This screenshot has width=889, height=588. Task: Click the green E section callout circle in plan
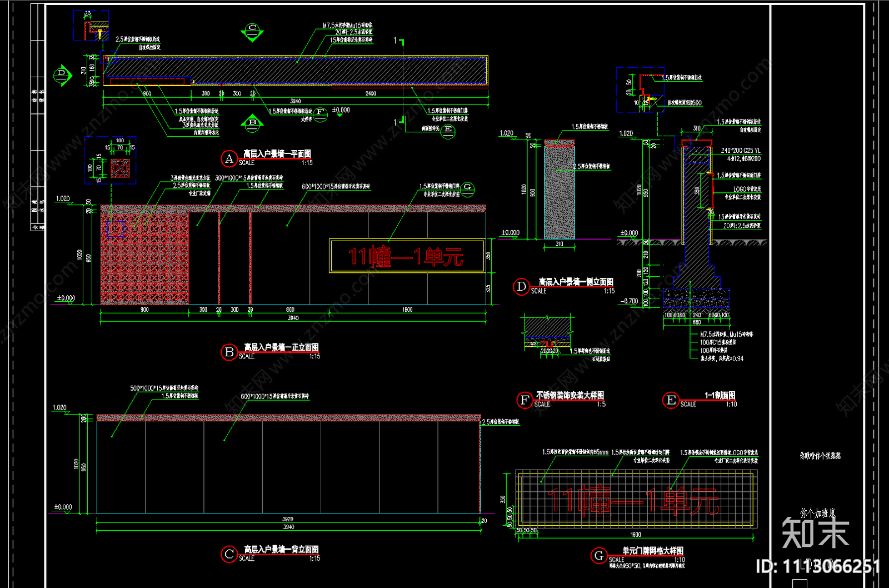(x=448, y=132)
